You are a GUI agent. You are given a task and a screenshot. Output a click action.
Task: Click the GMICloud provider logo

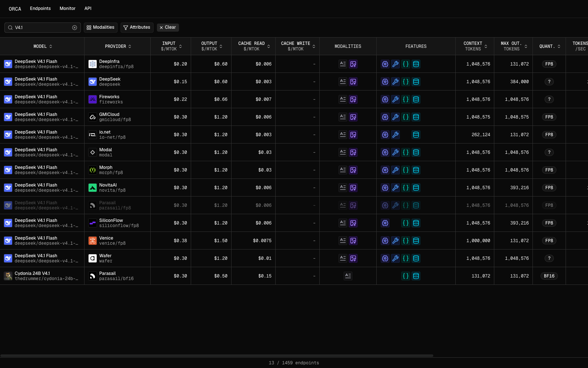93,117
